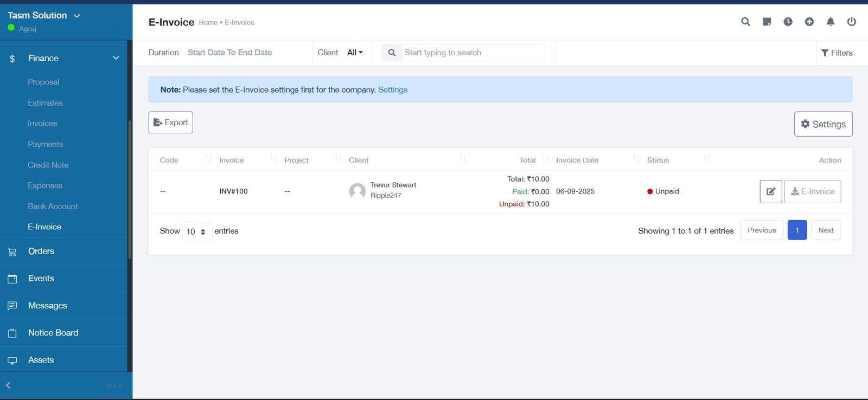Follow the Settings link in the note

(x=392, y=90)
